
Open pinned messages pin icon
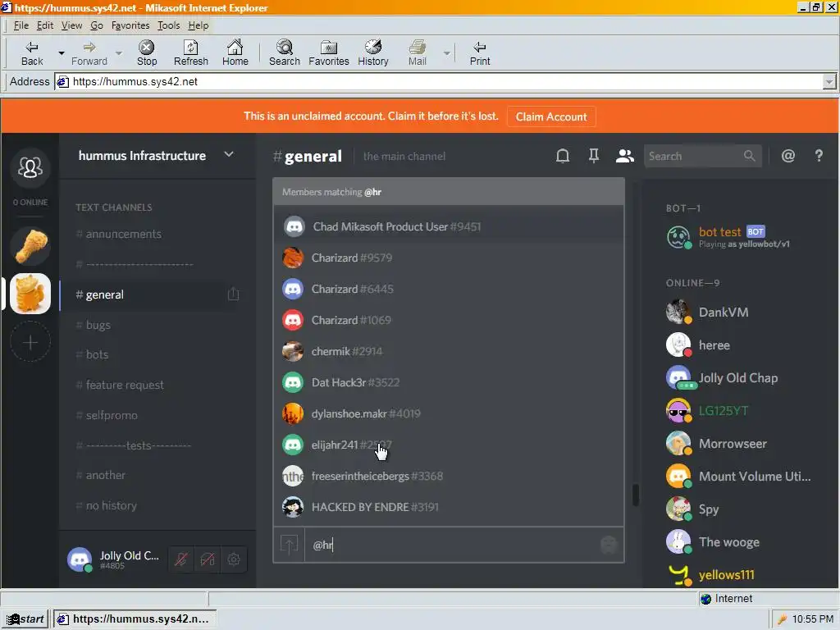(x=594, y=156)
